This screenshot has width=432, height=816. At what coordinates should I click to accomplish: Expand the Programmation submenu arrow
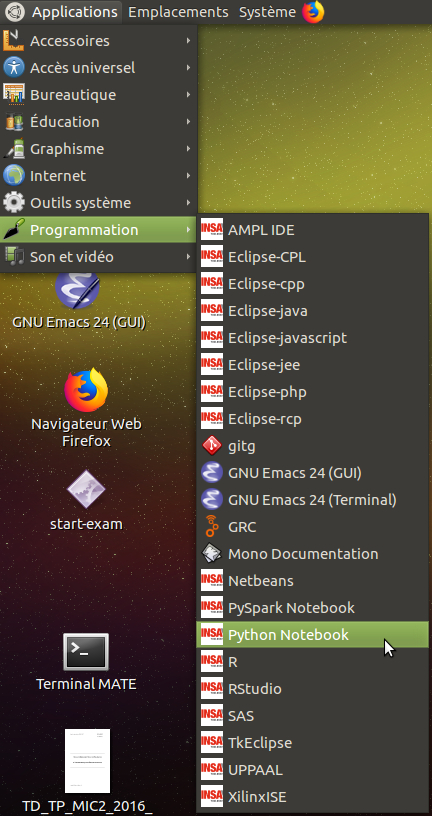coord(188,230)
